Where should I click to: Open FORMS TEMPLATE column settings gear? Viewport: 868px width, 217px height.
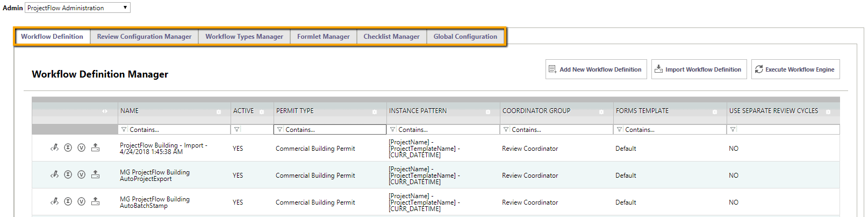point(715,112)
